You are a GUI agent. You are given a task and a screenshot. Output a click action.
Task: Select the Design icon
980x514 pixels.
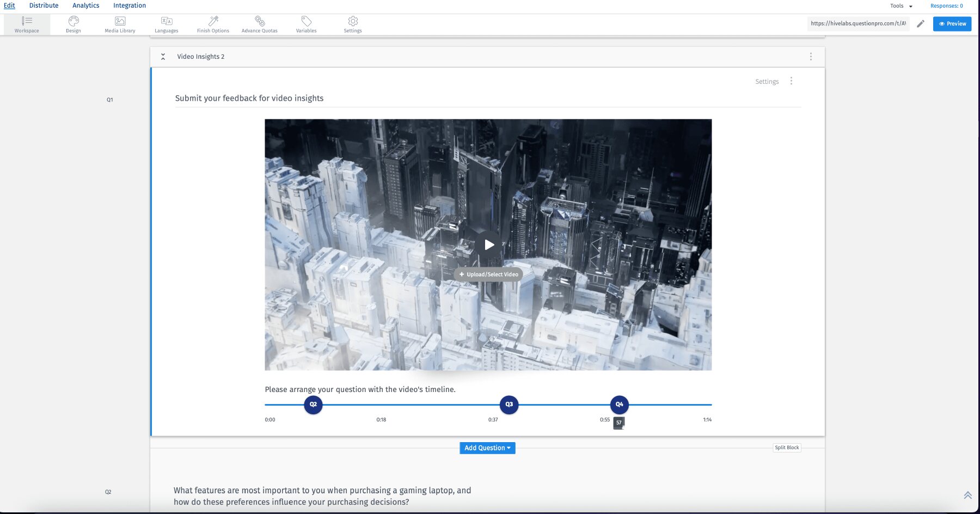click(x=73, y=24)
